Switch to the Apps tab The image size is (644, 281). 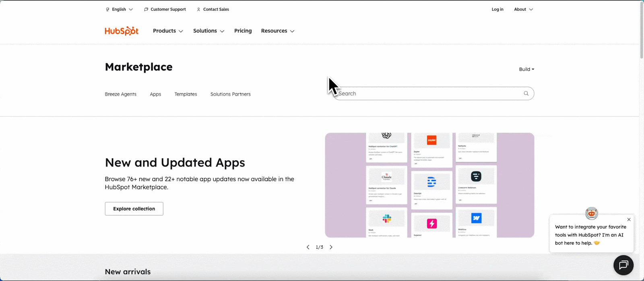(x=155, y=94)
